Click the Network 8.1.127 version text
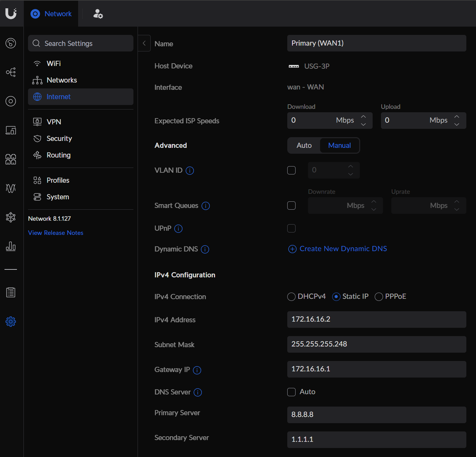Screen dimensions: 476x457 click(49, 219)
